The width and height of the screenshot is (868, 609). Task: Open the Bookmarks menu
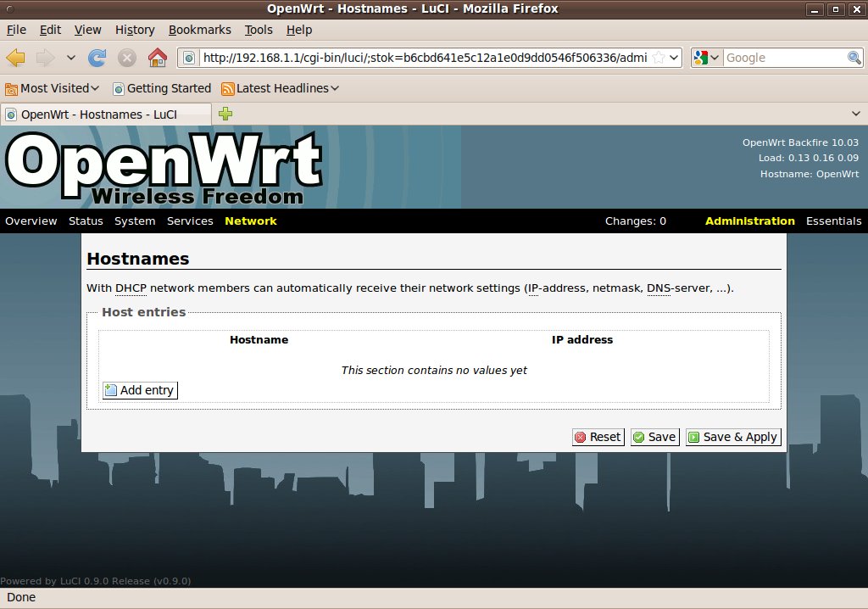coord(199,30)
